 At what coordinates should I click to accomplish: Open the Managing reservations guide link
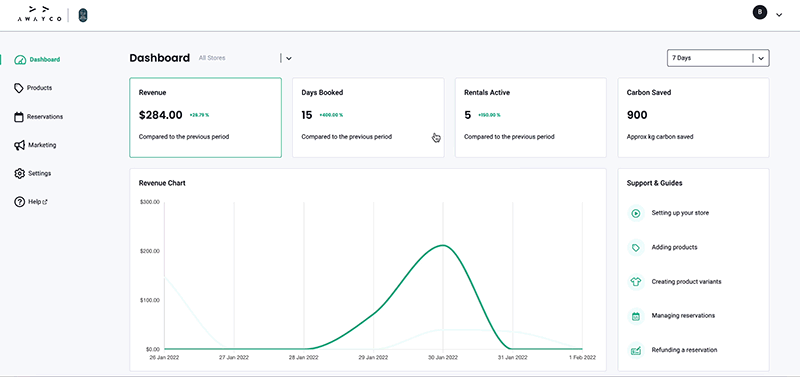coord(683,316)
